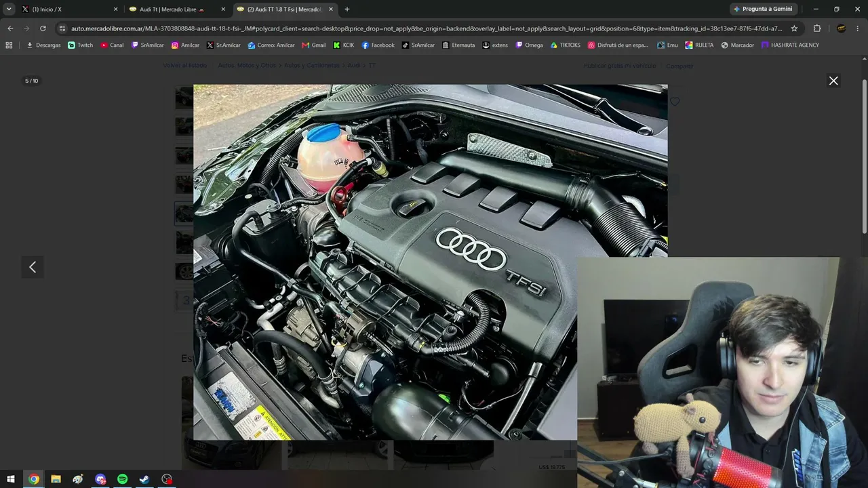The height and width of the screenshot is (488, 868).
Task: Open a new browser tab
Action: [347, 9]
